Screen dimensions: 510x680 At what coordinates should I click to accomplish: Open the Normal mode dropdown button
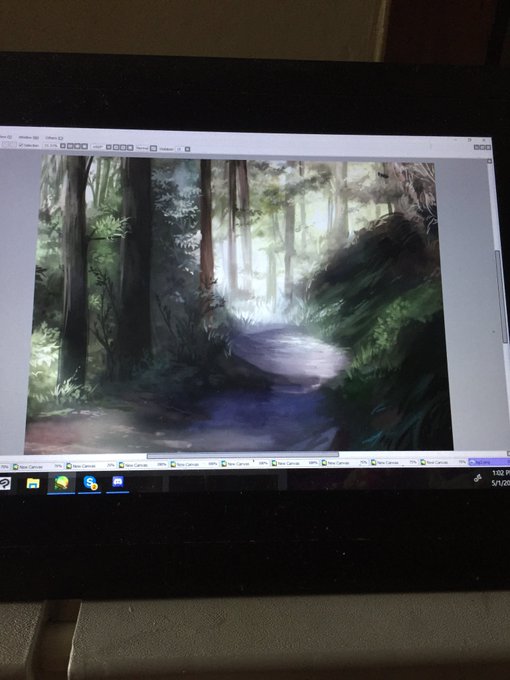point(154,148)
